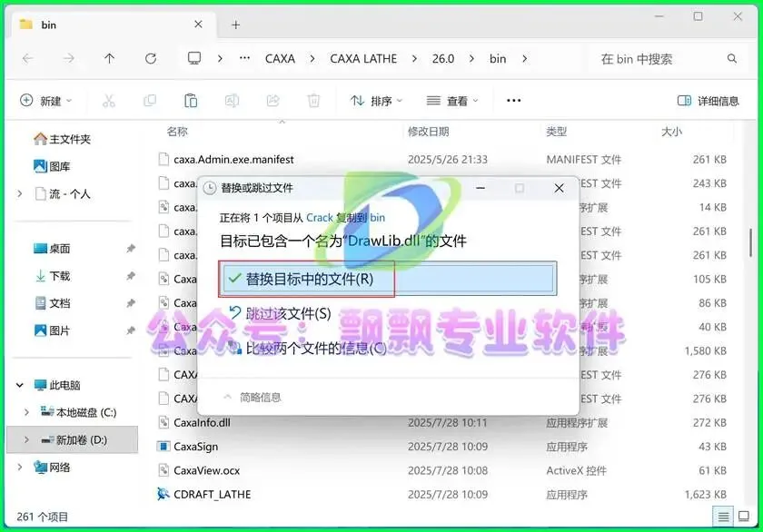Click bin breadcrumb segment

pos(498,59)
